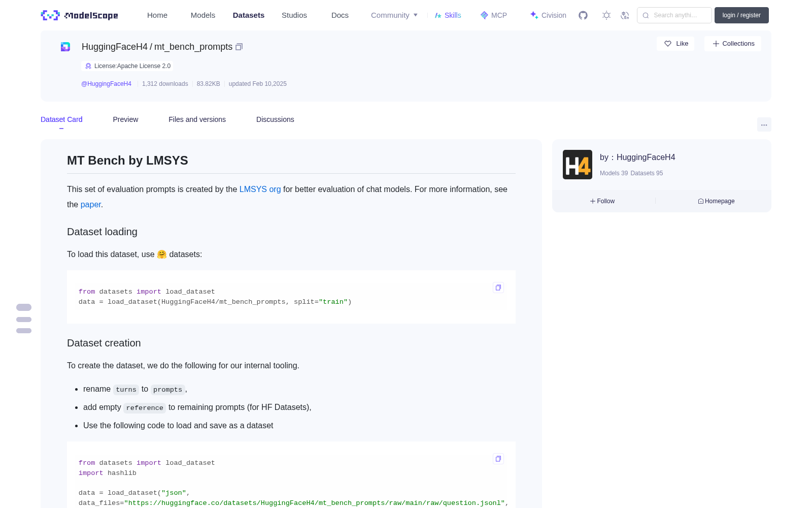Switch language with translate icon
This screenshot has height=508, width=812.
tap(625, 15)
